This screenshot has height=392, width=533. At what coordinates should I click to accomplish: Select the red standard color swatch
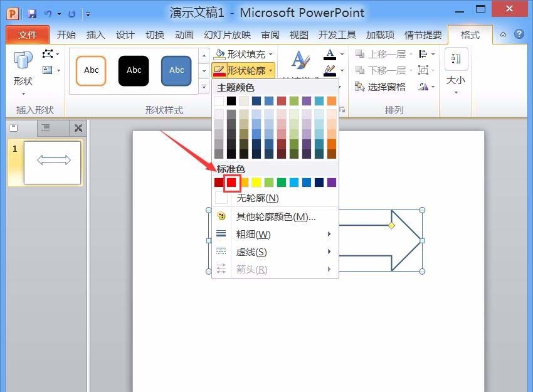click(231, 183)
